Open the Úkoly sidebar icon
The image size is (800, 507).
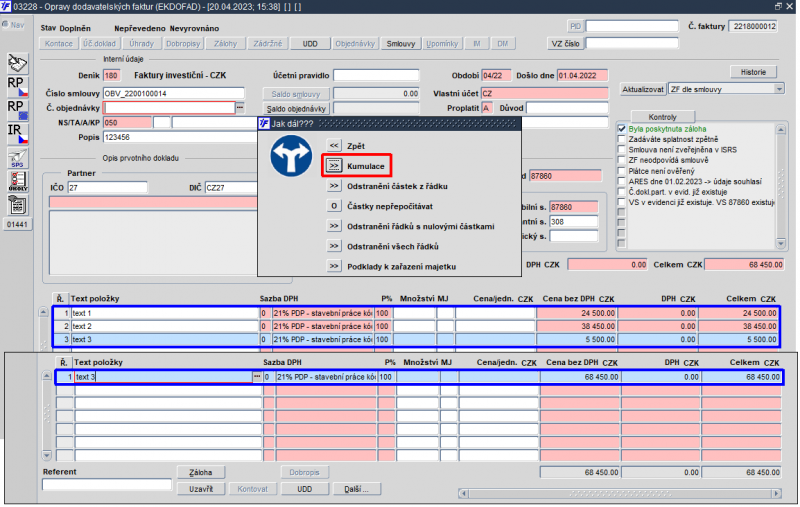coord(18,181)
